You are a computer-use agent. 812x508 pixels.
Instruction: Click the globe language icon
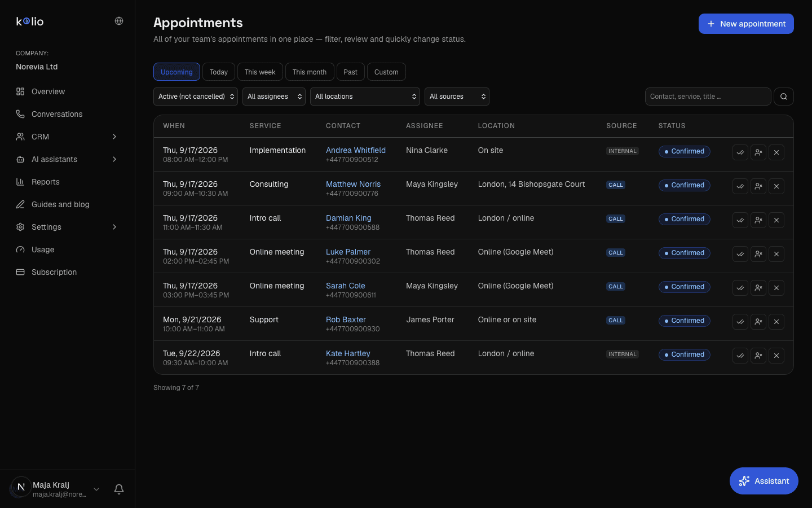click(119, 21)
